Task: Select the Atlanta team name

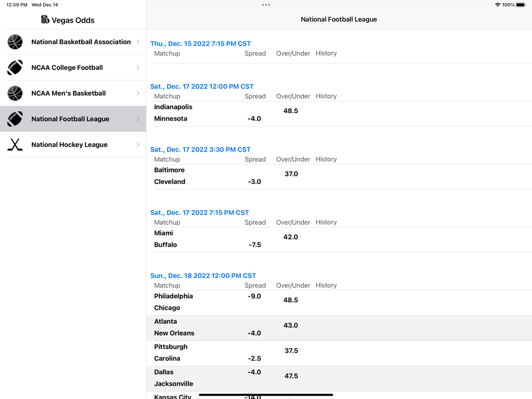Action: click(x=165, y=321)
